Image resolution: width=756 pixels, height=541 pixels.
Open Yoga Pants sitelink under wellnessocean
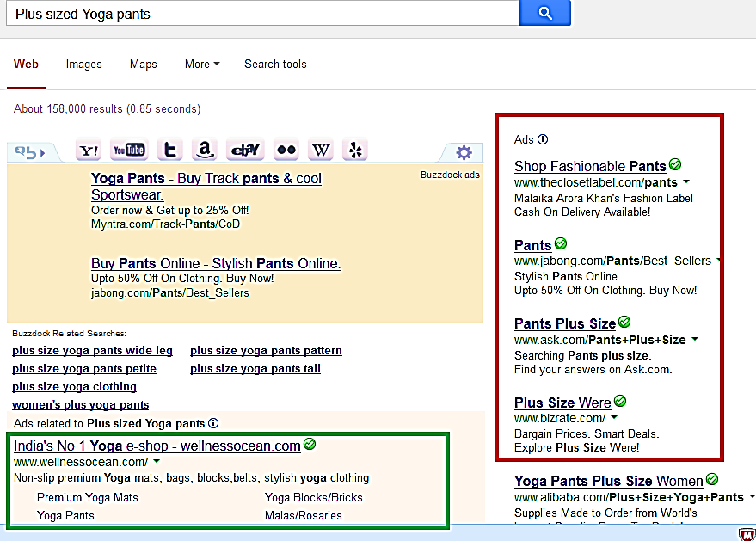coord(65,515)
